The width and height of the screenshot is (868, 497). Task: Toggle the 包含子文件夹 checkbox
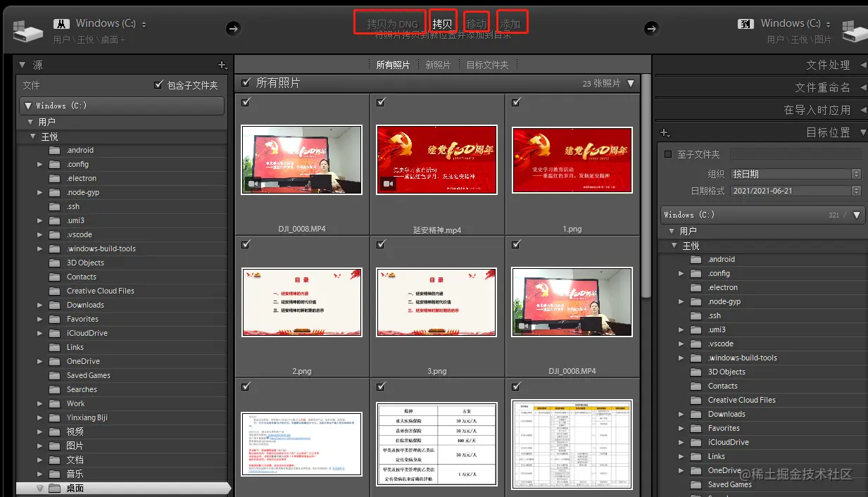point(158,85)
